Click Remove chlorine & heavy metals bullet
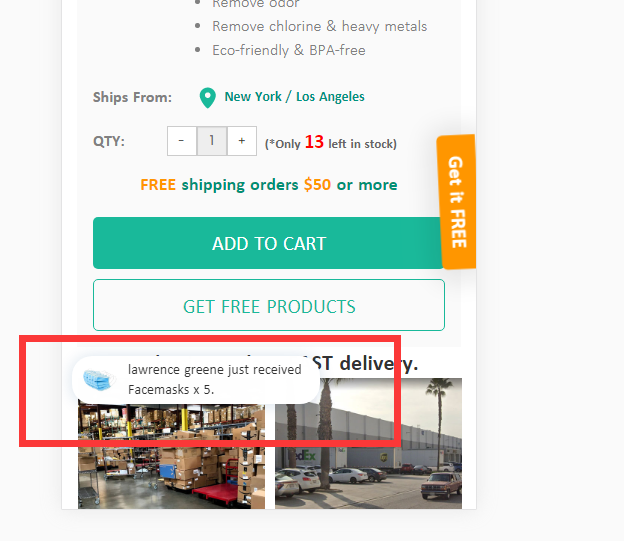This screenshot has width=624, height=541. pyautogui.click(x=320, y=26)
